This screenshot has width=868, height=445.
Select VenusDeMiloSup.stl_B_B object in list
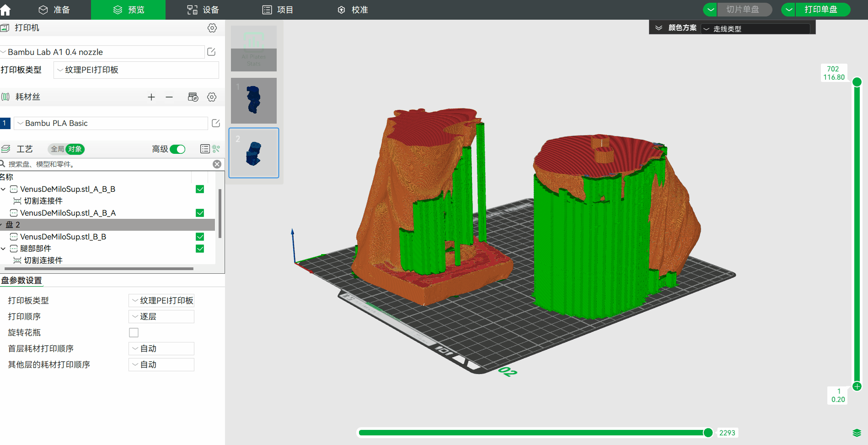[63, 237]
